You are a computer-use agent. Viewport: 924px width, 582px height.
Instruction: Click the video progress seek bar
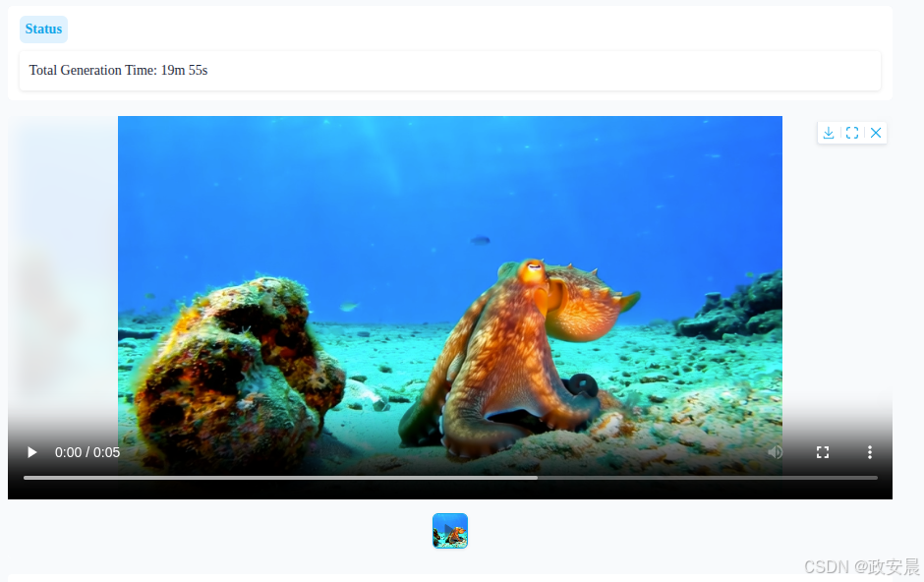point(450,478)
